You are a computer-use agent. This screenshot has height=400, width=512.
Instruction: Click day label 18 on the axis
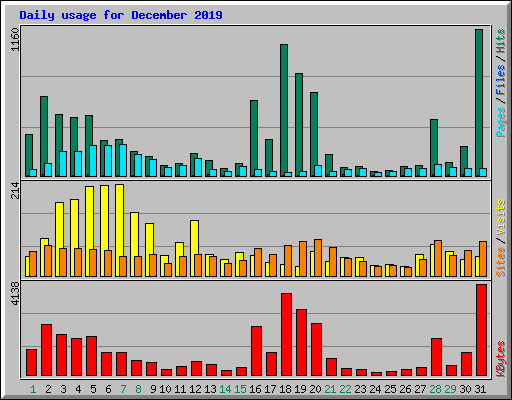point(285,389)
